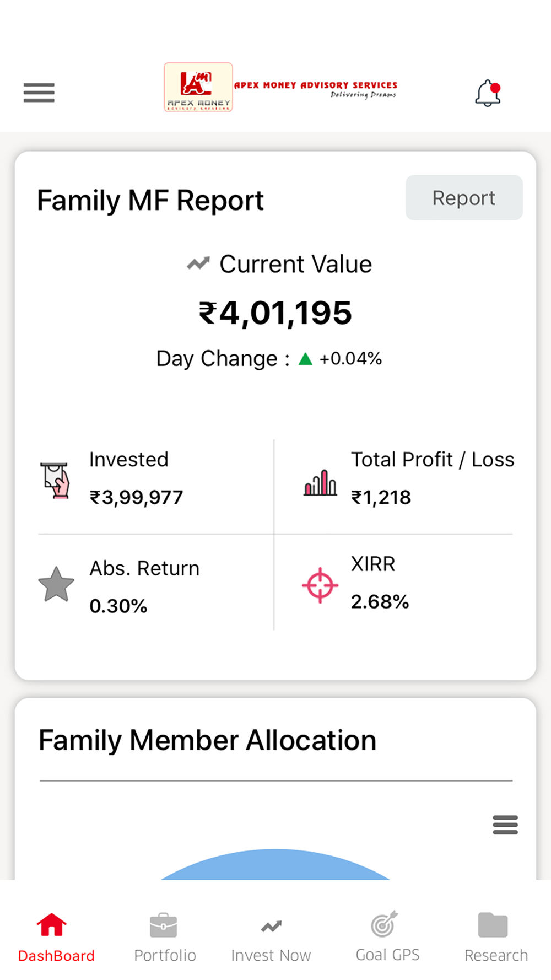Viewport: 551px width, 980px height.
Task: Click the Report button
Action: click(464, 198)
